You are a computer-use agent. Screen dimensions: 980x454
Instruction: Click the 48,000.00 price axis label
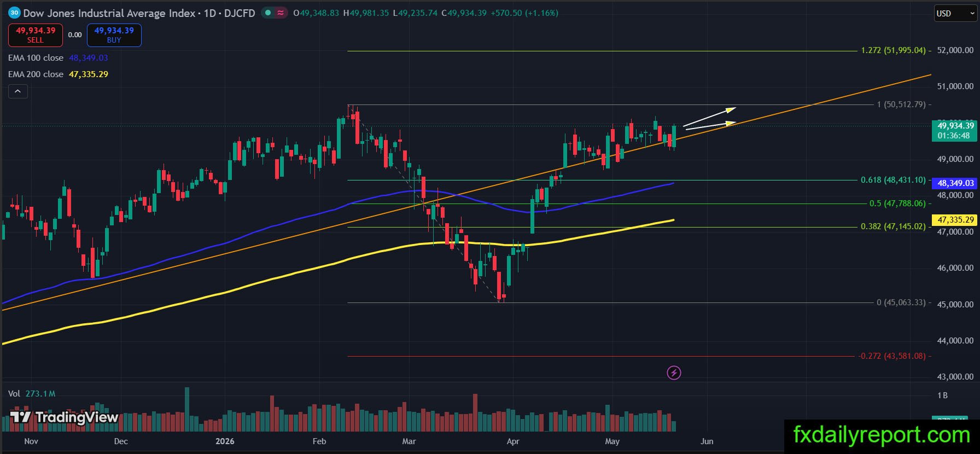coord(955,195)
